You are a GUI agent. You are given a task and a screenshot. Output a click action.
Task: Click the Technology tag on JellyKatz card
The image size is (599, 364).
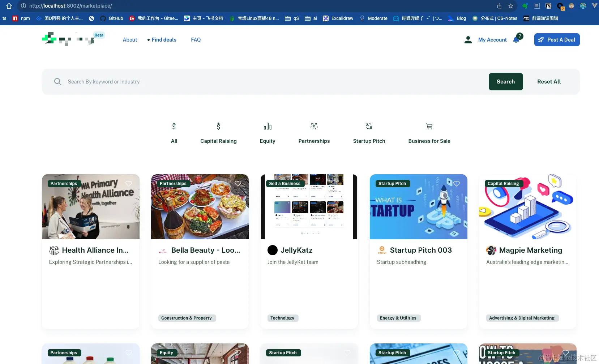coord(282,318)
